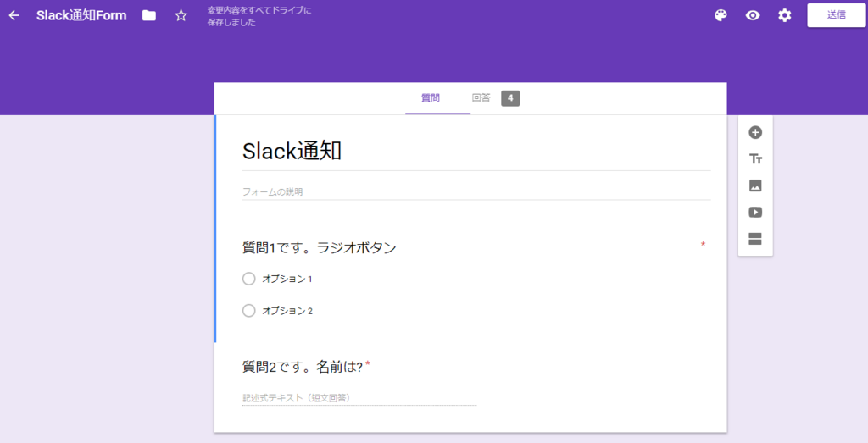
Task: Move form to folder via folder icon
Action: (x=149, y=15)
